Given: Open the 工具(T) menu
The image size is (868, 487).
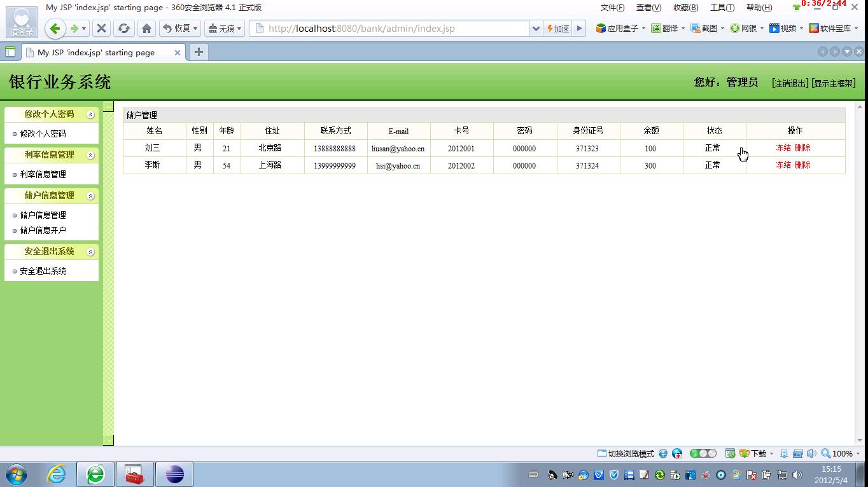Looking at the screenshot, I should pos(722,8).
